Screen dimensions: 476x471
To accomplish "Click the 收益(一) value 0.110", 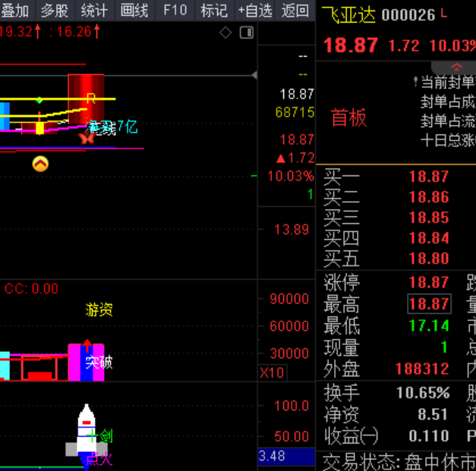I will coord(429,436).
